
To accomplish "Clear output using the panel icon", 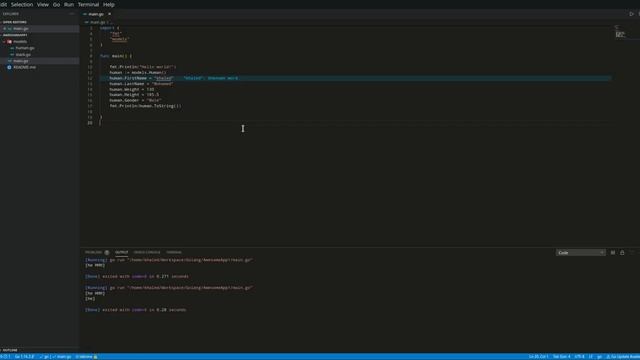I will (613, 253).
